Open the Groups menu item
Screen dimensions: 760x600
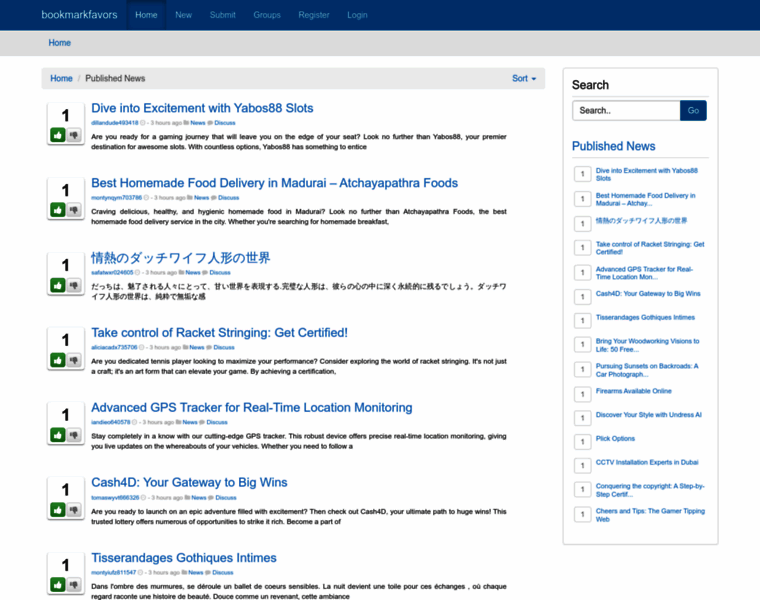267,15
